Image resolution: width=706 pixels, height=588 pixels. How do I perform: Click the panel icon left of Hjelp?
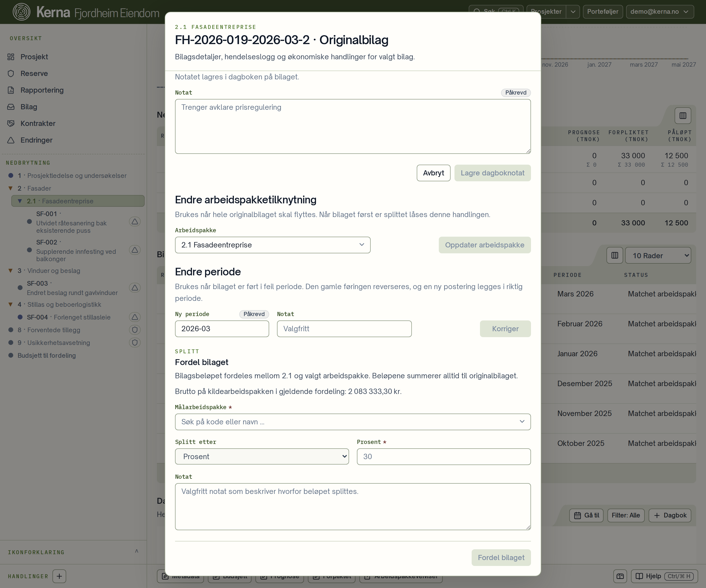(620, 576)
